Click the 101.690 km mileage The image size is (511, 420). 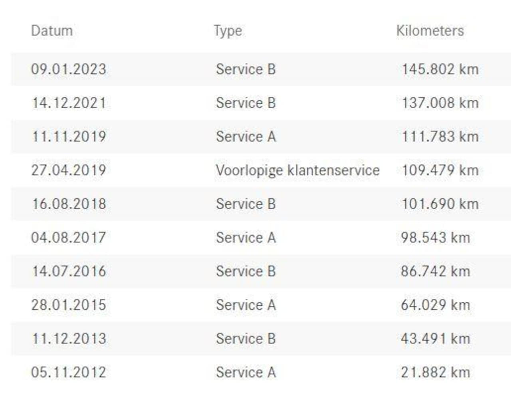pyautogui.click(x=440, y=204)
